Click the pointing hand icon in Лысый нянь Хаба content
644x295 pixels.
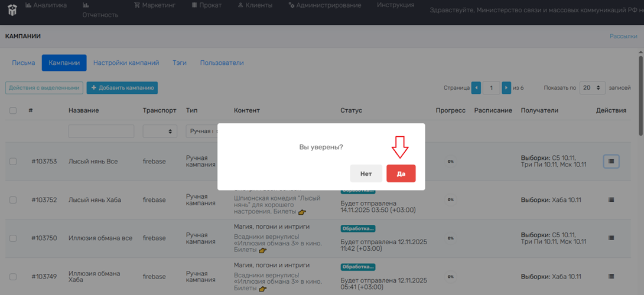coord(303,212)
